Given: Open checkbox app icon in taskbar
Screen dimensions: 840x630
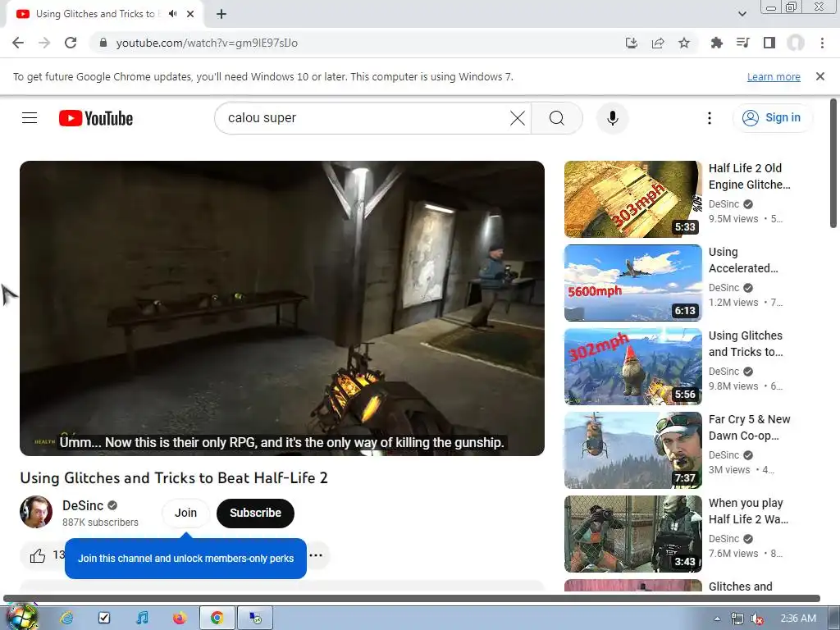Looking at the screenshot, I should (x=104, y=618).
